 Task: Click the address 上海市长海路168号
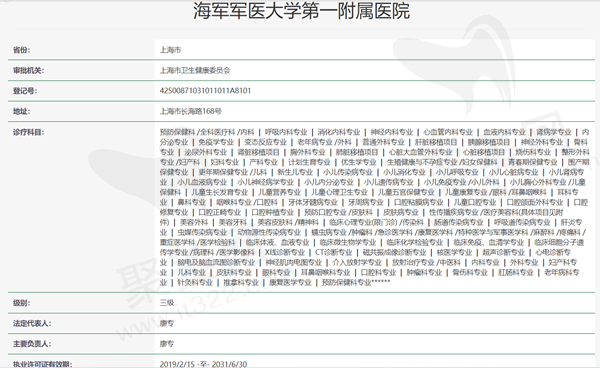tap(191, 111)
